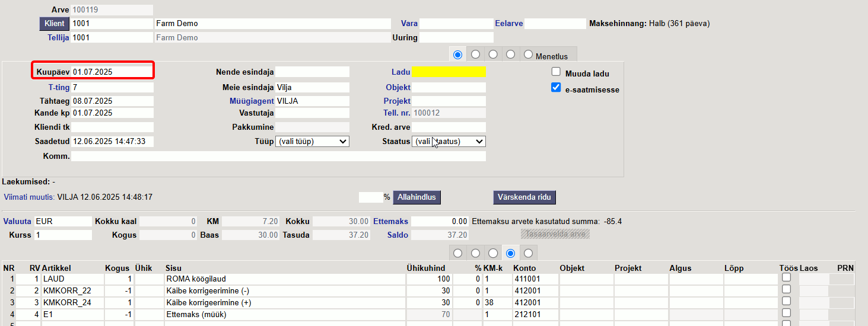Untick the e-saatmisesse checkbox
This screenshot has height=326, width=868.
pyautogui.click(x=556, y=88)
